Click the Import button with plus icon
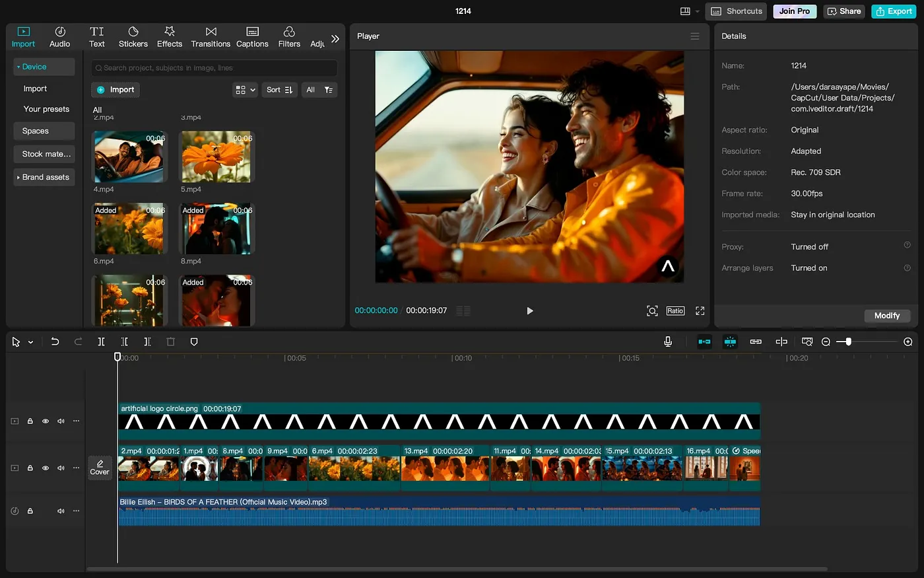Screen dimensions: 924x578 click(115, 90)
